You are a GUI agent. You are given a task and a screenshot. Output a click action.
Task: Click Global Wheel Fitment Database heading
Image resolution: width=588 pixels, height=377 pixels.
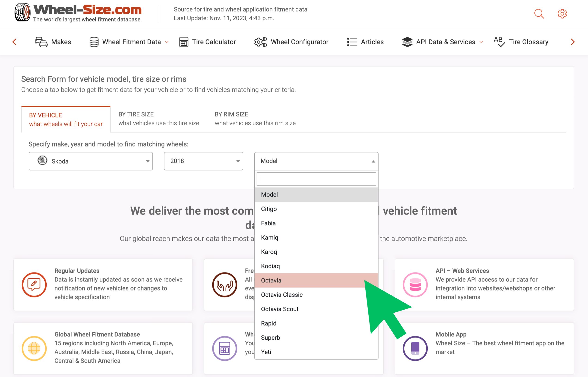point(97,334)
